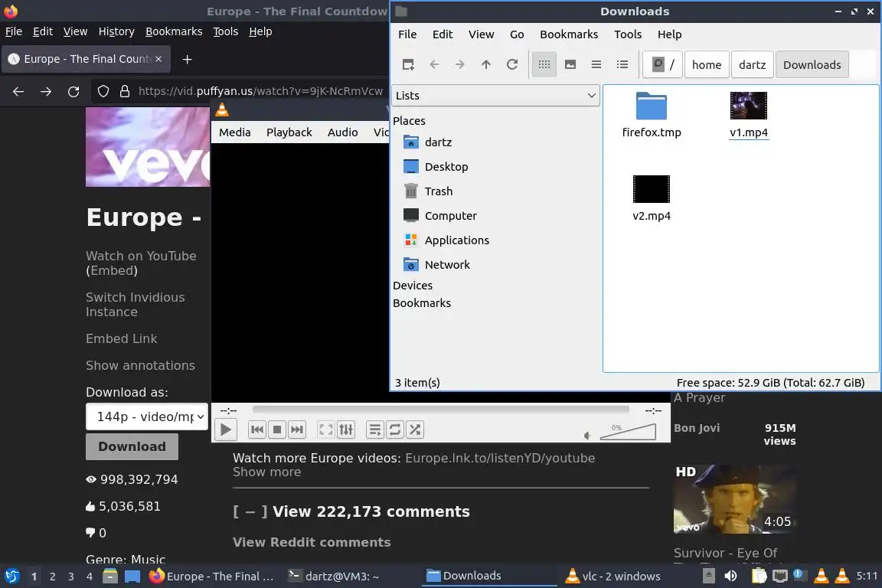
Task: Open the file manager Bookmarks menu
Action: click(569, 34)
